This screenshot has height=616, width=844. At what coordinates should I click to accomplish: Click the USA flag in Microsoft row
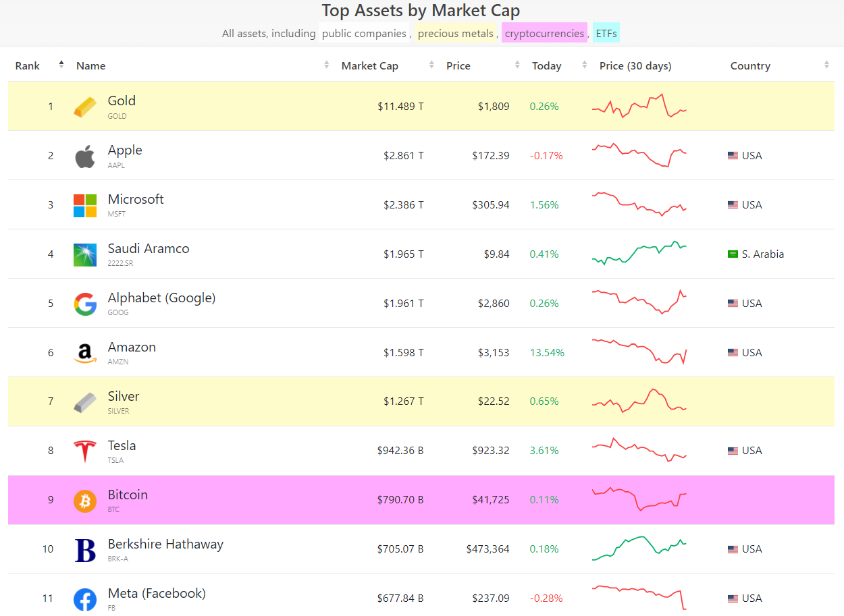click(x=733, y=205)
